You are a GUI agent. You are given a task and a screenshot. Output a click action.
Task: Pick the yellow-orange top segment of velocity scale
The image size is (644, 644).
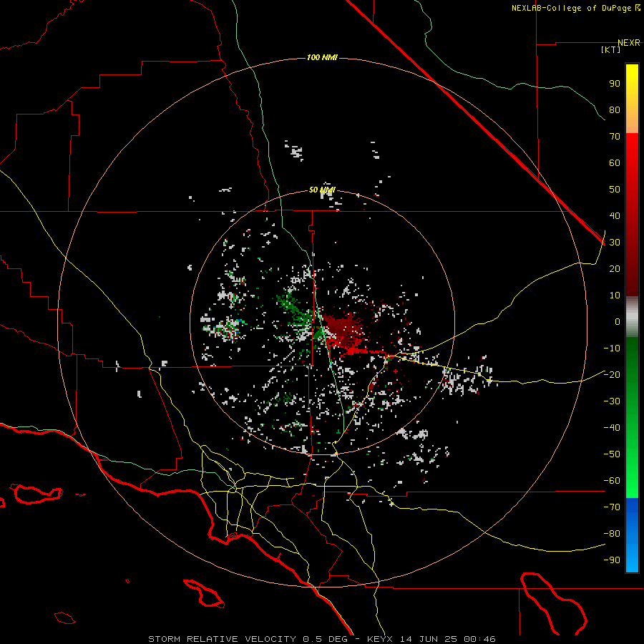pyautogui.click(x=632, y=99)
